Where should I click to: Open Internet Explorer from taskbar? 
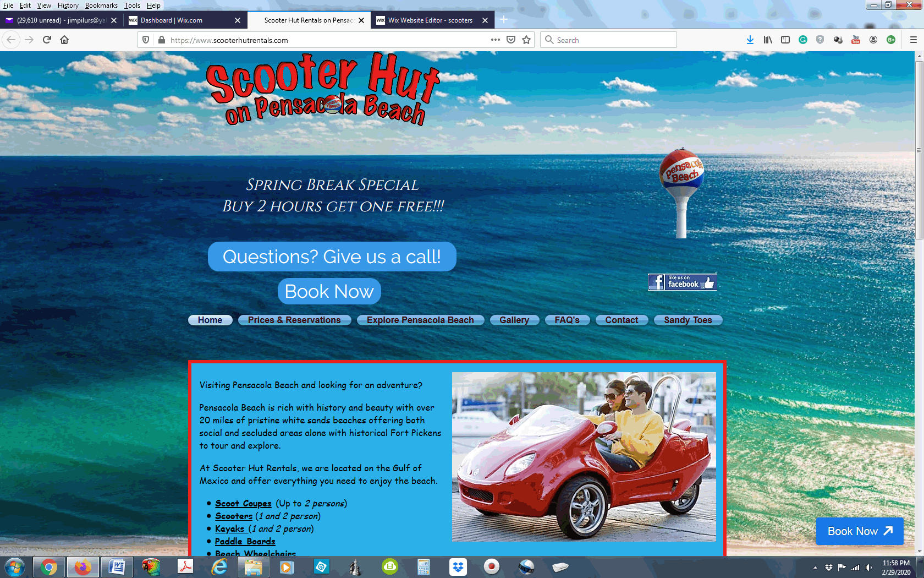click(x=219, y=566)
